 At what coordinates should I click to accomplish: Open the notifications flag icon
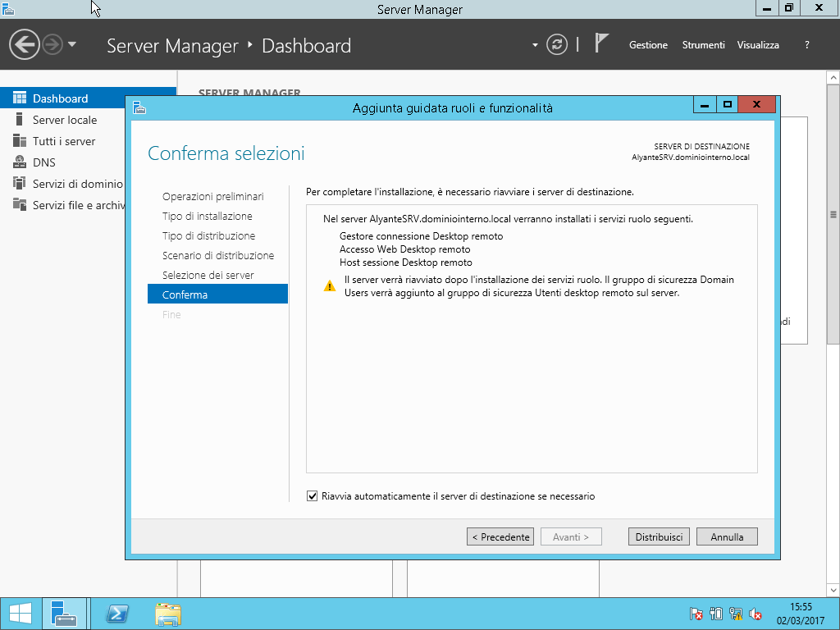click(x=602, y=44)
